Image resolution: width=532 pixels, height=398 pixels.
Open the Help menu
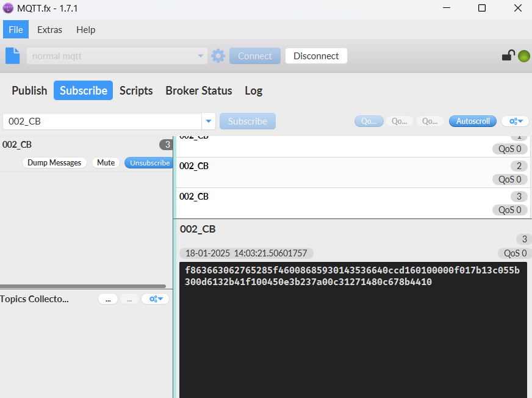click(x=86, y=29)
